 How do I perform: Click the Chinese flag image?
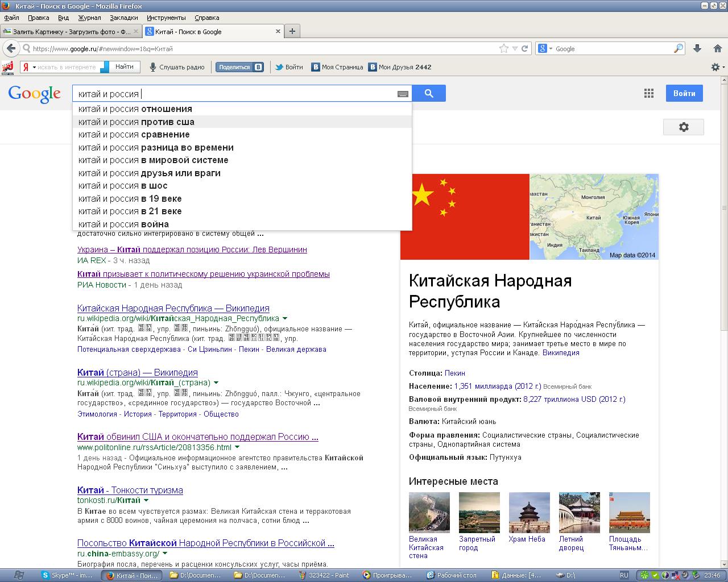(x=465, y=217)
